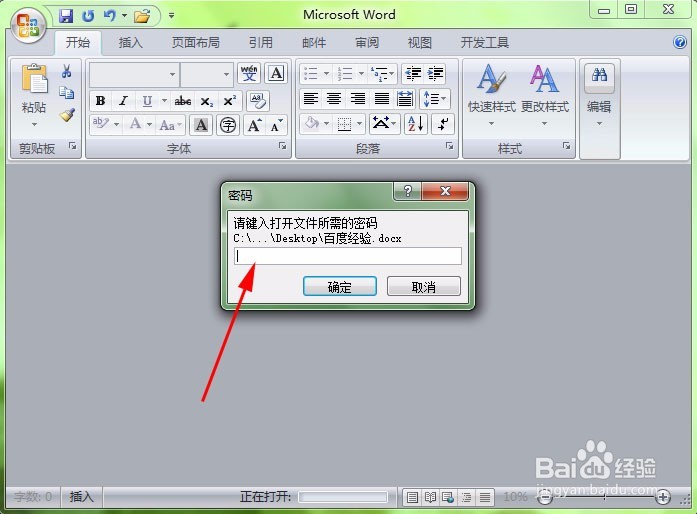
Task: Open underline style dropdown arrow
Action: pos(164,101)
